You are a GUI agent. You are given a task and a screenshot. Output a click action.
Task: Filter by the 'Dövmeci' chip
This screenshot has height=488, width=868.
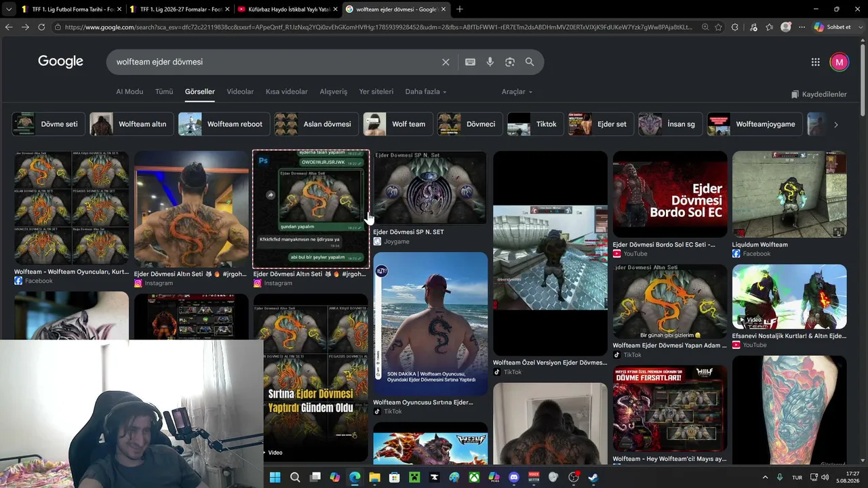(469, 124)
